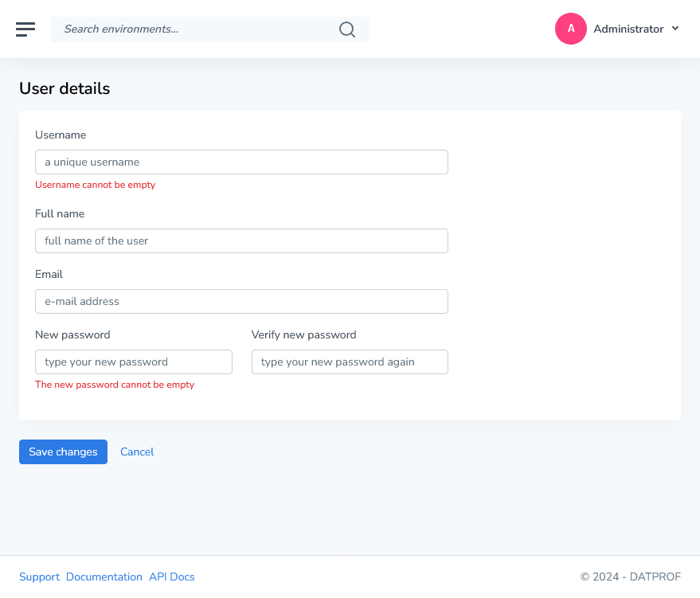The width and height of the screenshot is (700, 598).
Task: Go to API Docs link
Action: click(x=172, y=577)
